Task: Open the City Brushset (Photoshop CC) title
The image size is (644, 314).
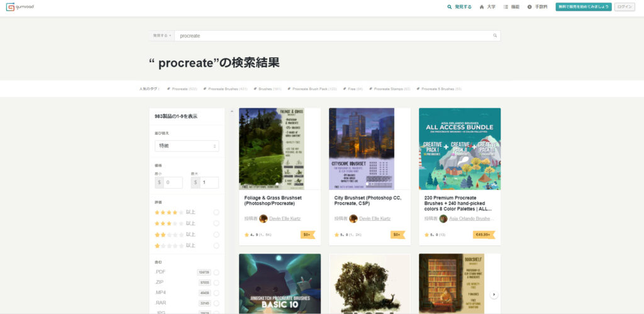Action: click(x=367, y=201)
